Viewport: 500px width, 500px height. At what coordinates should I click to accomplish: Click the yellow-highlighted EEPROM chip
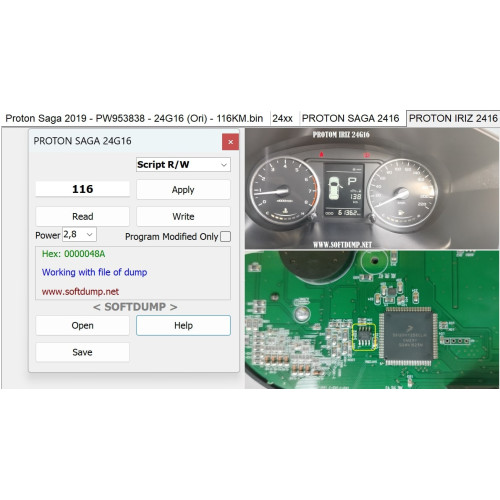pyautogui.click(x=364, y=337)
